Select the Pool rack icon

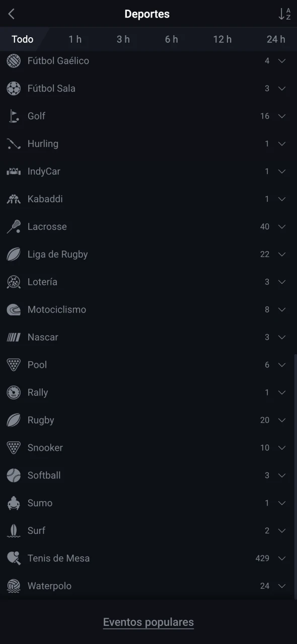tap(14, 365)
